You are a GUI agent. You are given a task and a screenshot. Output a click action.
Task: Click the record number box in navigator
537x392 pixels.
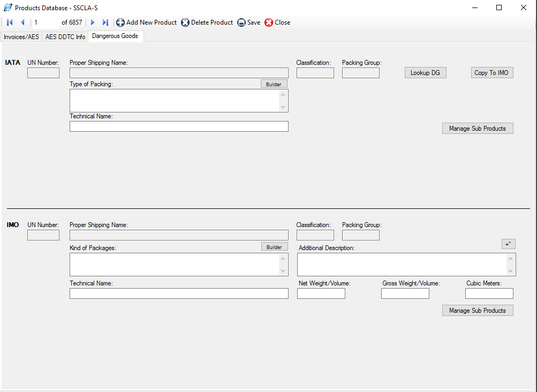[45, 22]
